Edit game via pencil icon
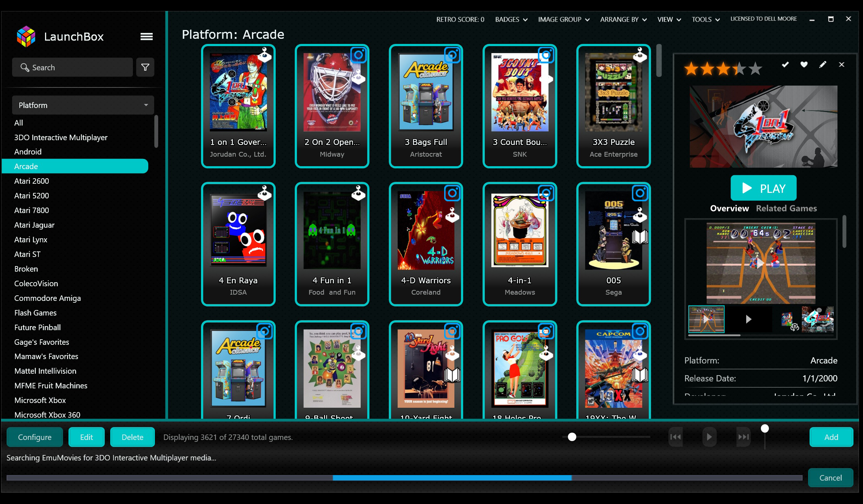863x504 pixels. coord(823,64)
